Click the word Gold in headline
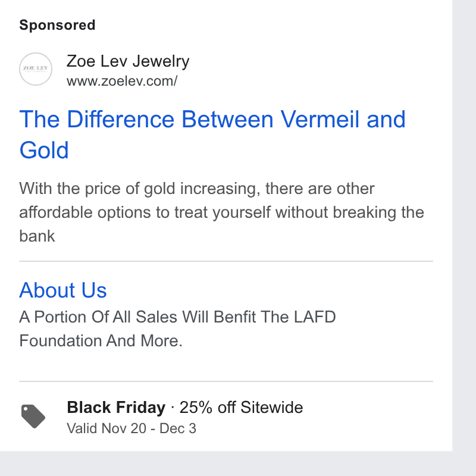The width and height of the screenshot is (476, 476). 44,151
